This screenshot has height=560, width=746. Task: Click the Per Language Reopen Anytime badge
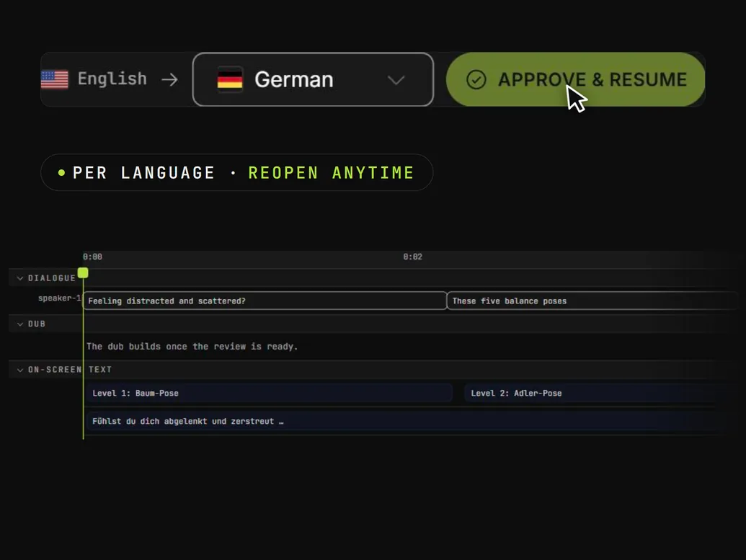(x=237, y=173)
